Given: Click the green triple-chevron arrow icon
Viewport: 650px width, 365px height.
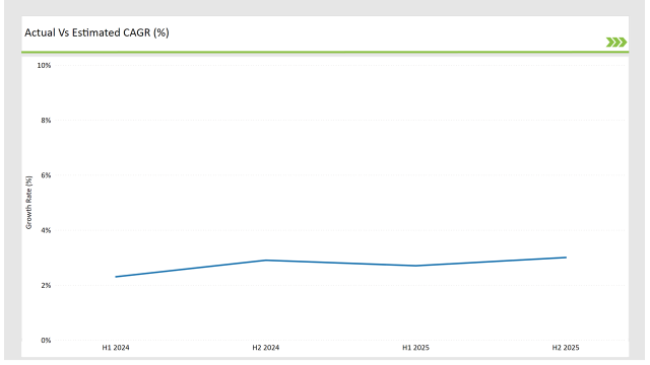Looking at the screenshot, I should coord(616,42).
